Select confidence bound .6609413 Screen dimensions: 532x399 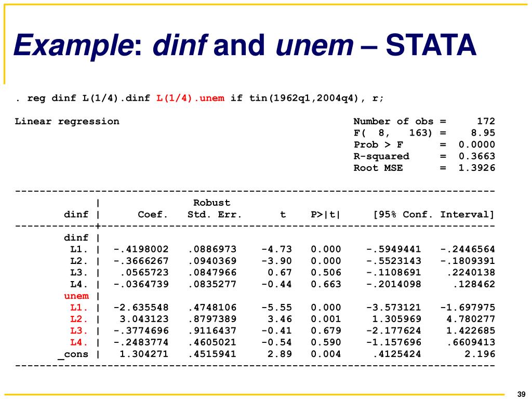(x=471, y=342)
